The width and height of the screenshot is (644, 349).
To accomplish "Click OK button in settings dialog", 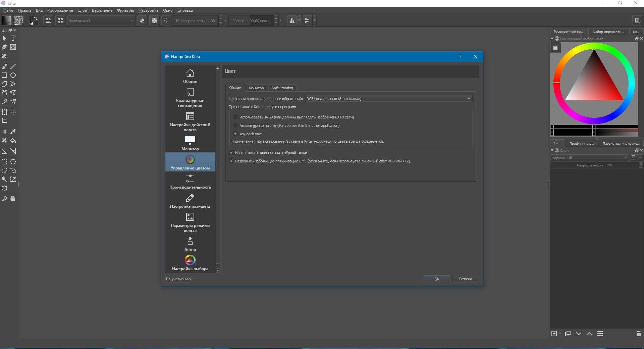I will pos(437,279).
